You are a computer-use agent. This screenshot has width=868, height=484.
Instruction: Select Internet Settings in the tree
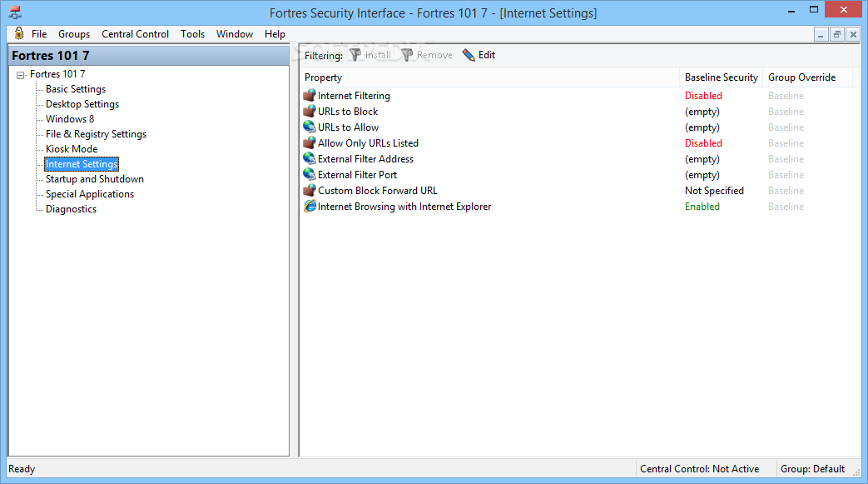pos(82,163)
